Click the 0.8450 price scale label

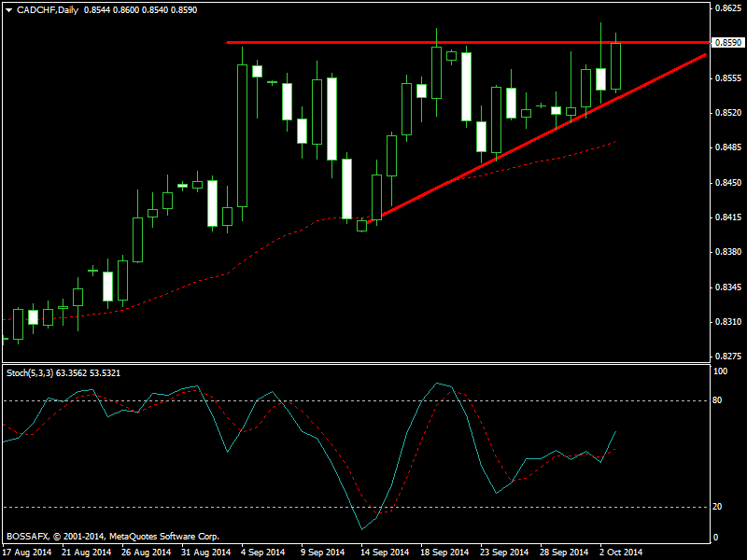pos(728,183)
